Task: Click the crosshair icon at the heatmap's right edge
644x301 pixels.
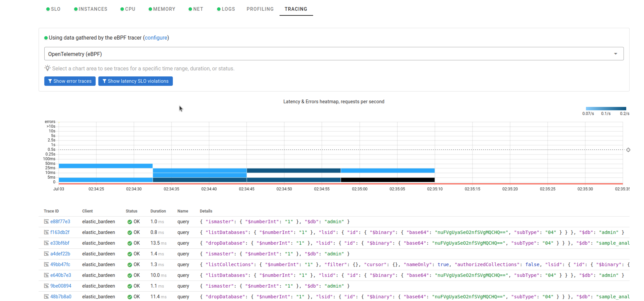Action: (x=628, y=150)
